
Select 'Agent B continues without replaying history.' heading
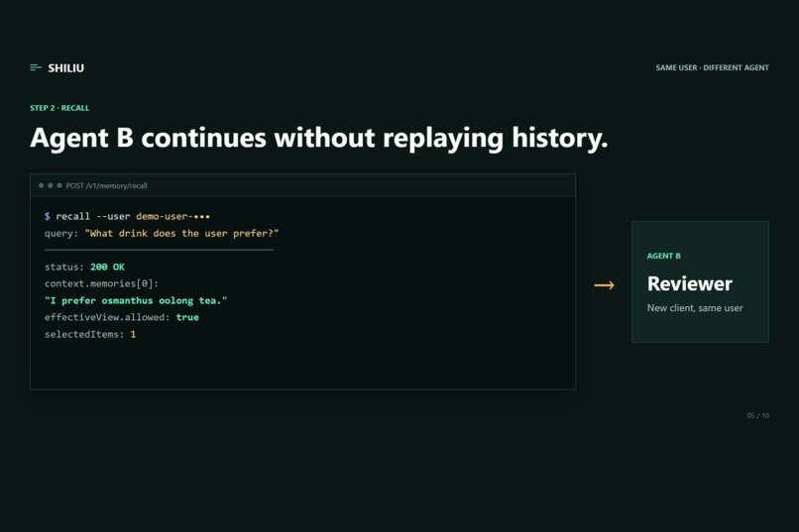tap(319, 138)
